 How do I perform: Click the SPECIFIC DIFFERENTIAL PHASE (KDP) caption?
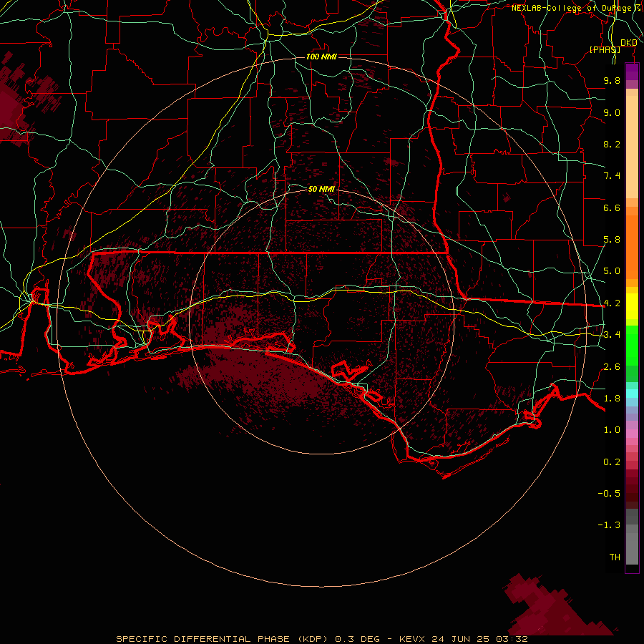pyautogui.click(x=222, y=639)
